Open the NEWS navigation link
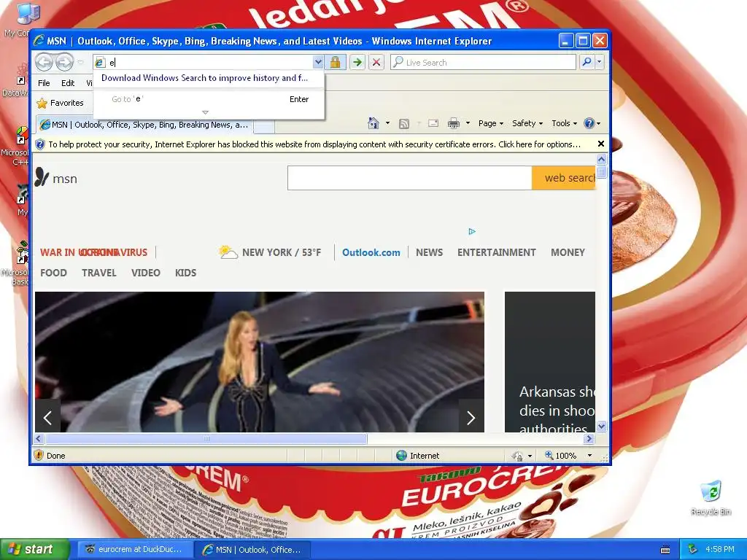 pyautogui.click(x=429, y=252)
